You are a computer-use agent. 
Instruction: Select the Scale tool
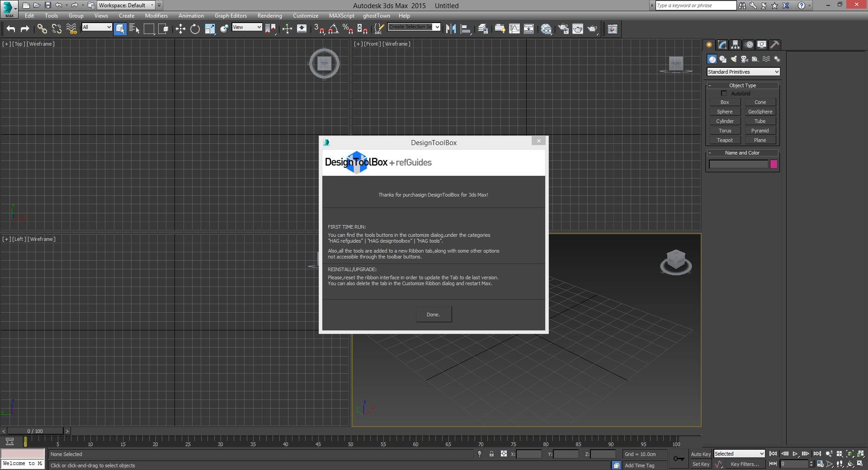[x=210, y=29]
